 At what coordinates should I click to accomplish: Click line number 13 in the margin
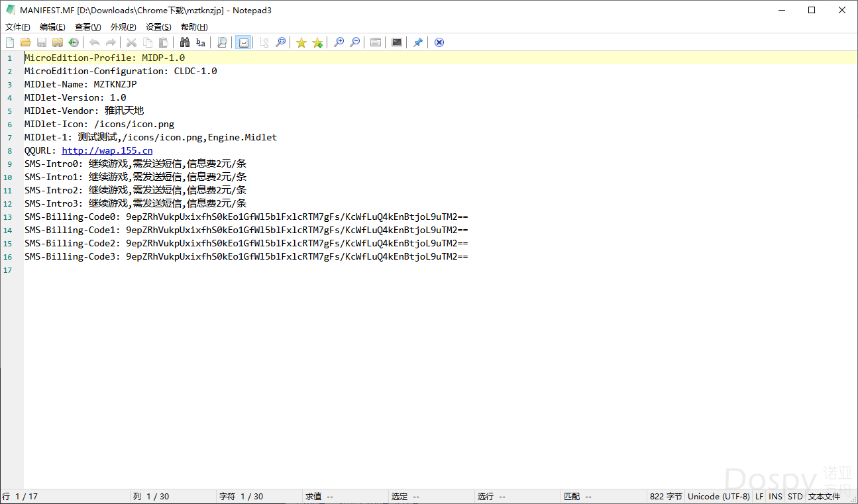[x=8, y=217]
